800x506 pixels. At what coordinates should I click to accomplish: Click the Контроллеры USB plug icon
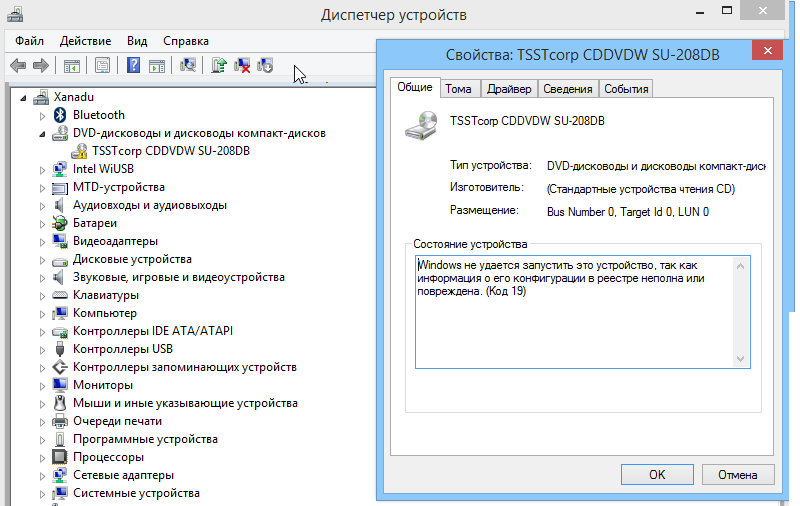(60, 349)
